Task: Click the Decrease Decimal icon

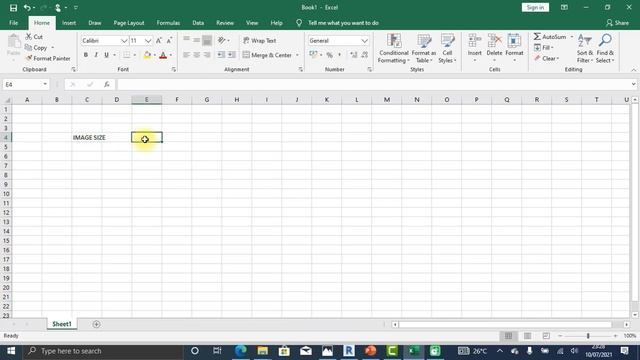Action: coord(364,55)
